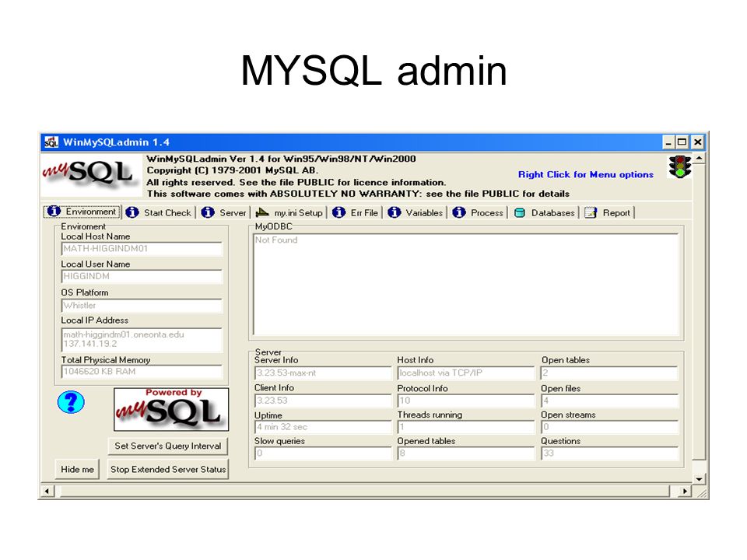Open the Process tab
747x560 pixels.
point(479,213)
